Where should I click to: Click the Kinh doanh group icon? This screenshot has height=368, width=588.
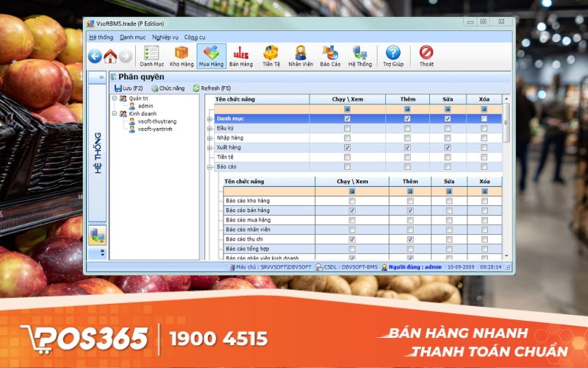(x=123, y=114)
